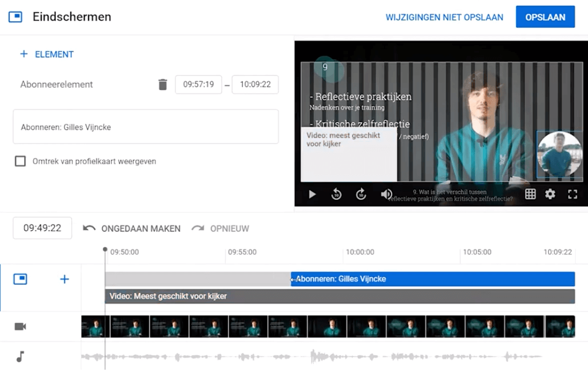This screenshot has height=371, width=588.
Task: Click the video camera track icon
Action: pyautogui.click(x=20, y=326)
